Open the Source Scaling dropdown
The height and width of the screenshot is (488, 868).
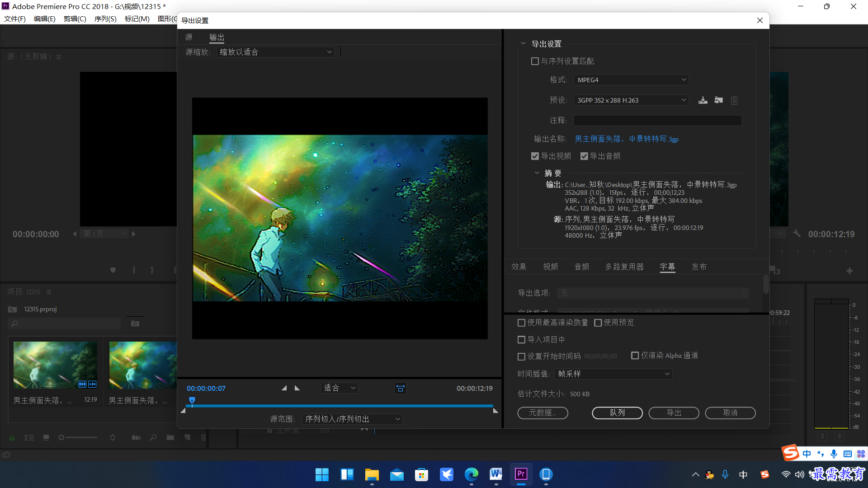pos(275,52)
